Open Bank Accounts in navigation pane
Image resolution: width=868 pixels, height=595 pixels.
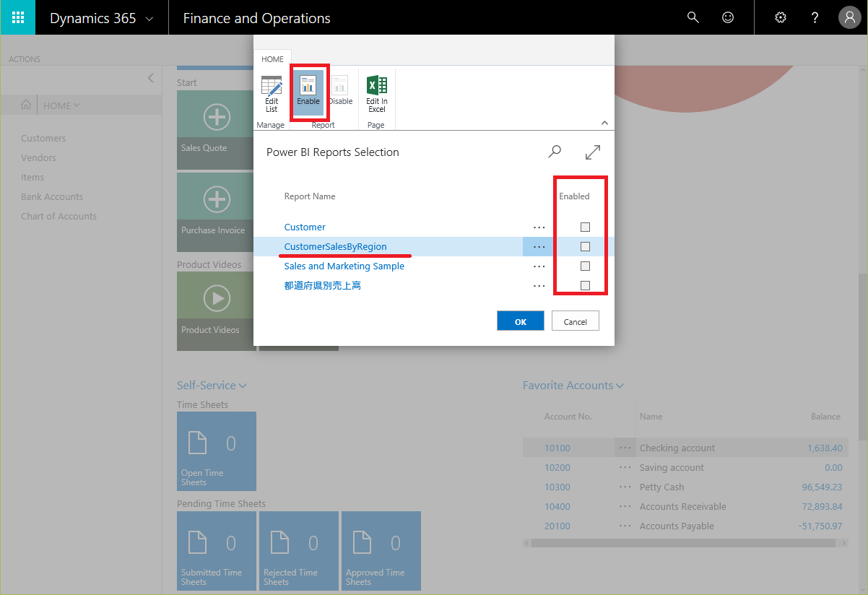(52, 196)
